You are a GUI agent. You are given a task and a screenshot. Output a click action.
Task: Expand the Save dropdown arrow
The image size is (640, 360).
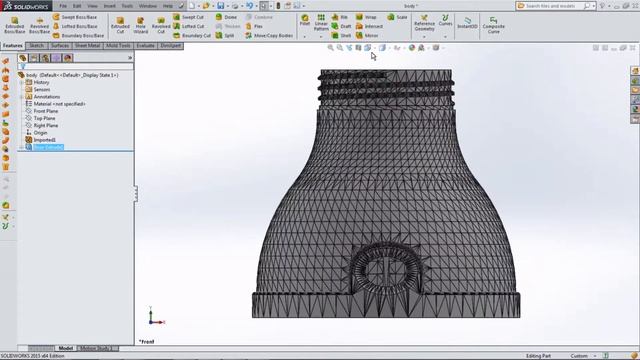pos(227,6)
